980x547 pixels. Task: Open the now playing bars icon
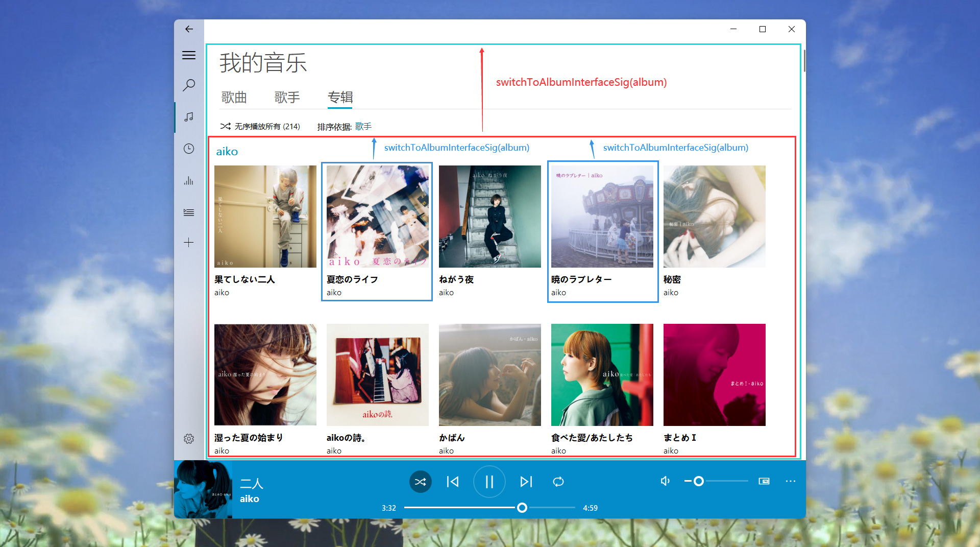point(189,180)
